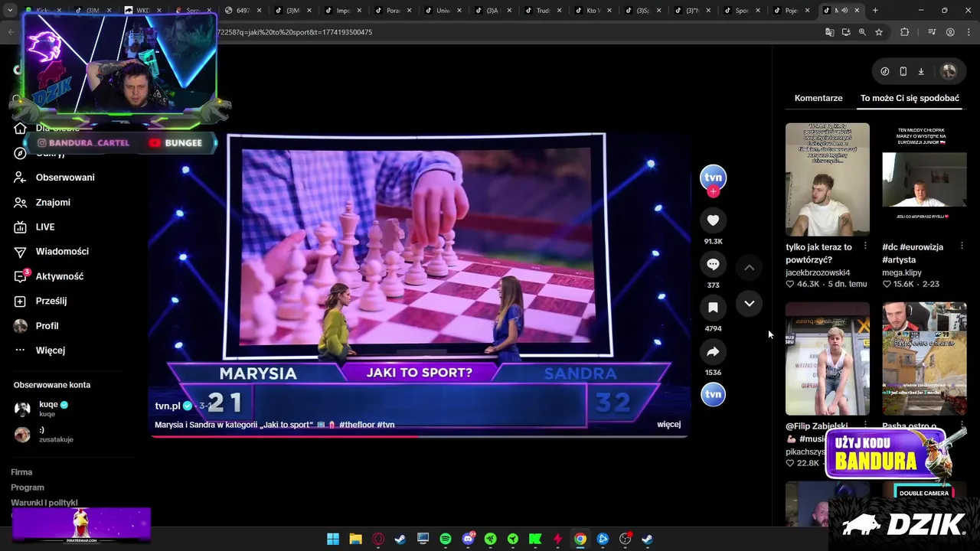The width and height of the screenshot is (980, 551).
Task: Open the tvn sound disc under share
Action: [713, 394]
